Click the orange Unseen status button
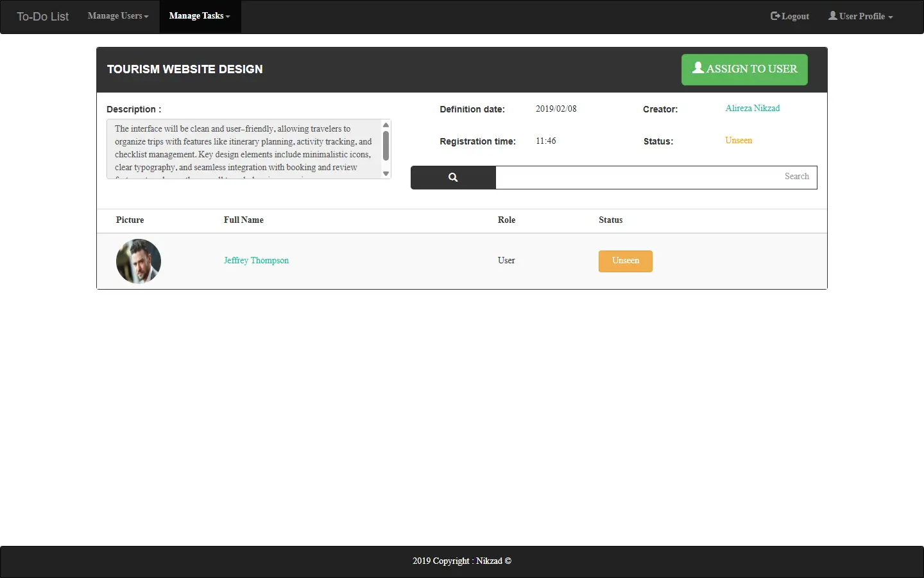The width and height of the screenshot is (924, 578). 626,261
